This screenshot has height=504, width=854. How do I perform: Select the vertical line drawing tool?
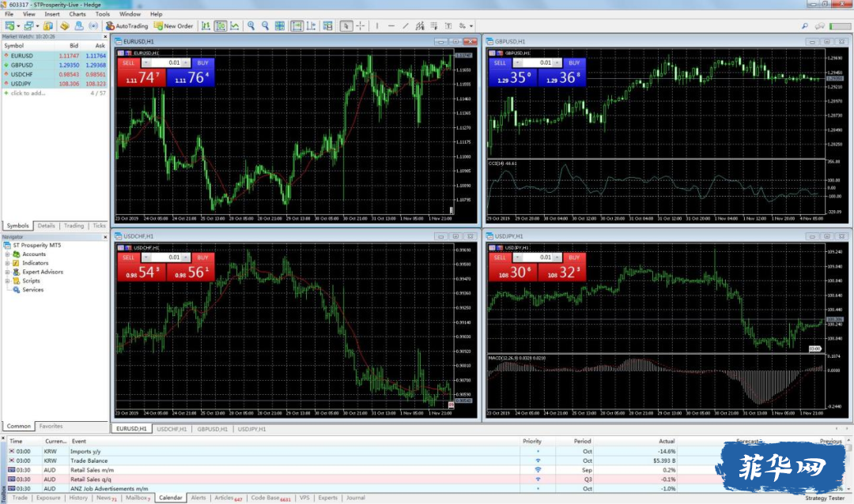pos(377,25)
